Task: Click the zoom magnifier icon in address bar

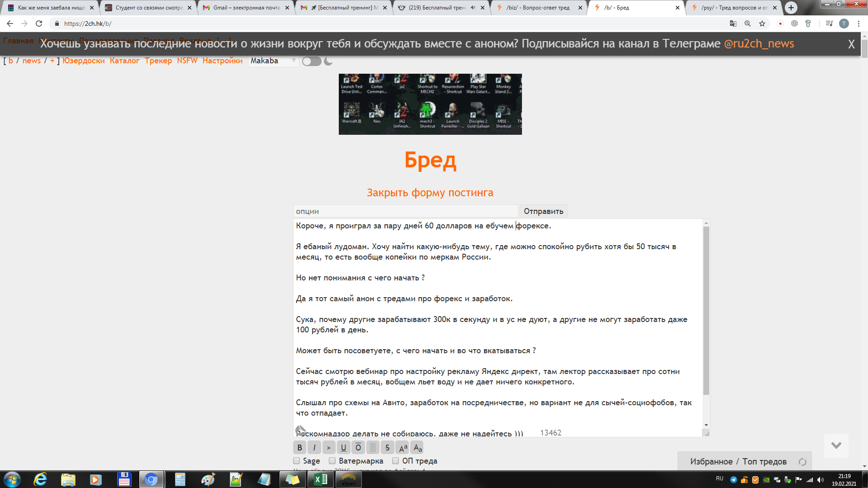Action: 748,24
